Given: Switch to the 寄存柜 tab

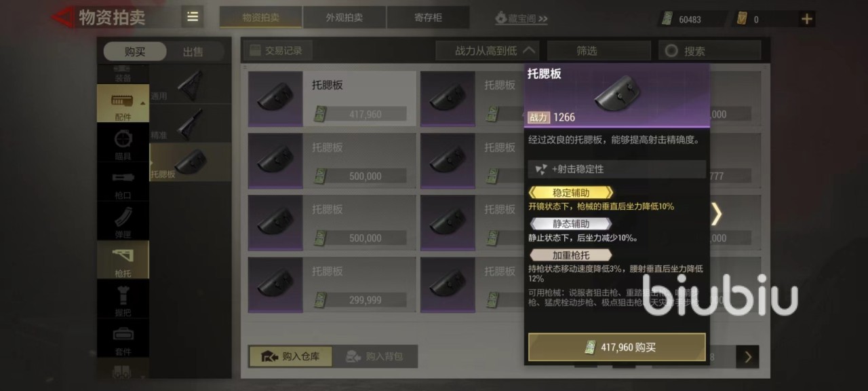Looking at the screenshot, I should 428,18.
